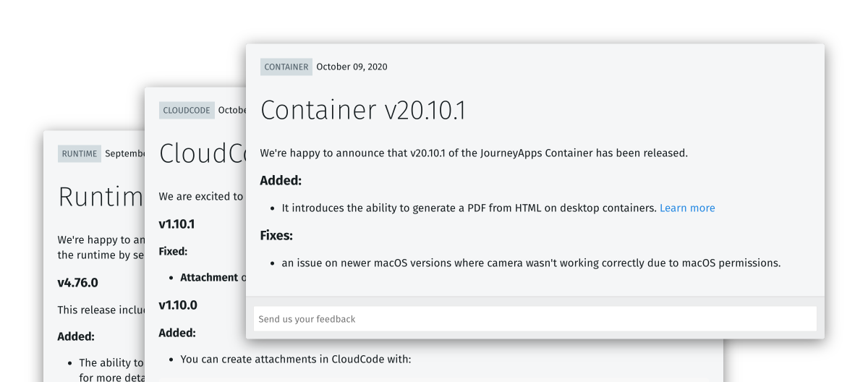This screenshot has height=382, width=868.
Task: Click the Added: heading in Container card
Action: coord(281,181)
